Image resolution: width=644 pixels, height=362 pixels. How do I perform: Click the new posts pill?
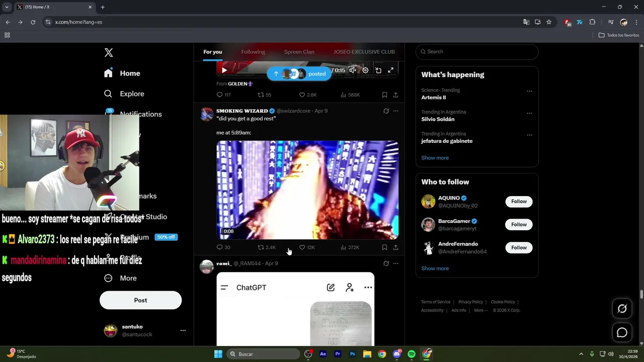point(299,74)
